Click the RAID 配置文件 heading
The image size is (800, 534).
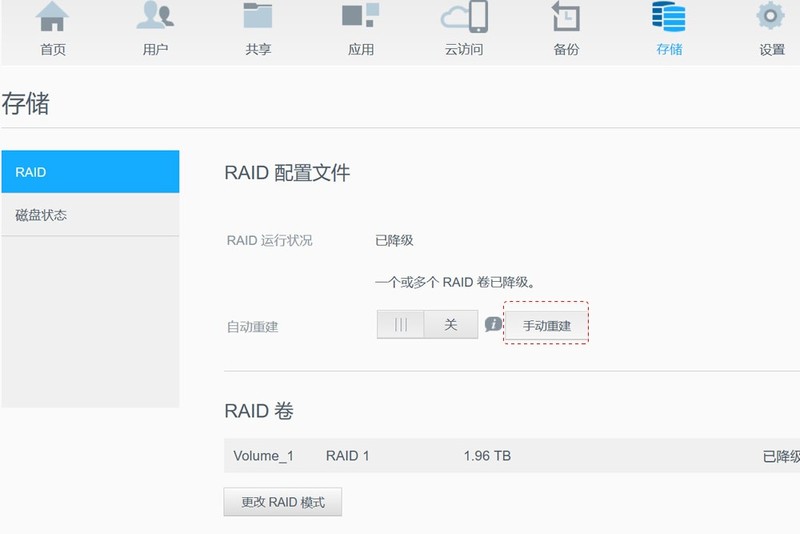(287, 173)
